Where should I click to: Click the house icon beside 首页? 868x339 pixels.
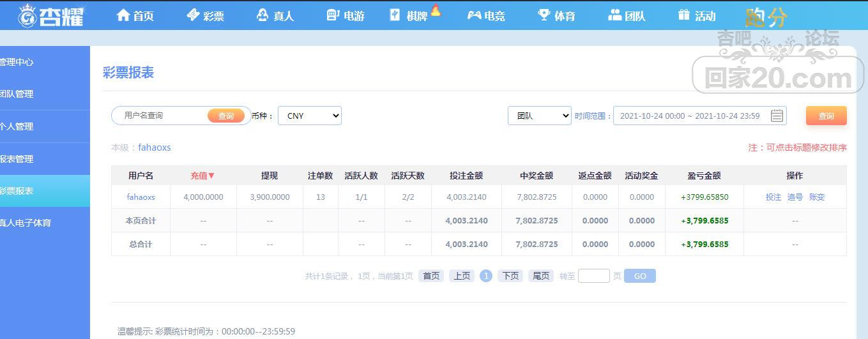tap(123, 15)
